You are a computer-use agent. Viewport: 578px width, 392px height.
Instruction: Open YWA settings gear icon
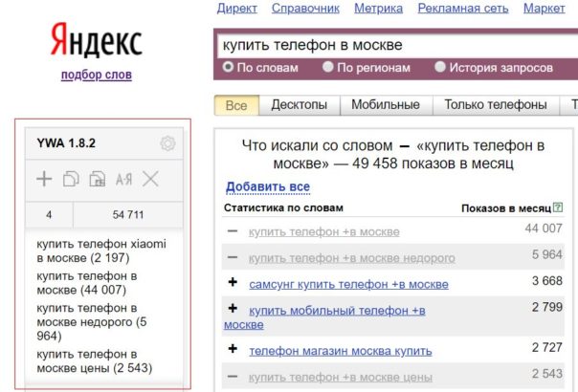tap(167, 143)
